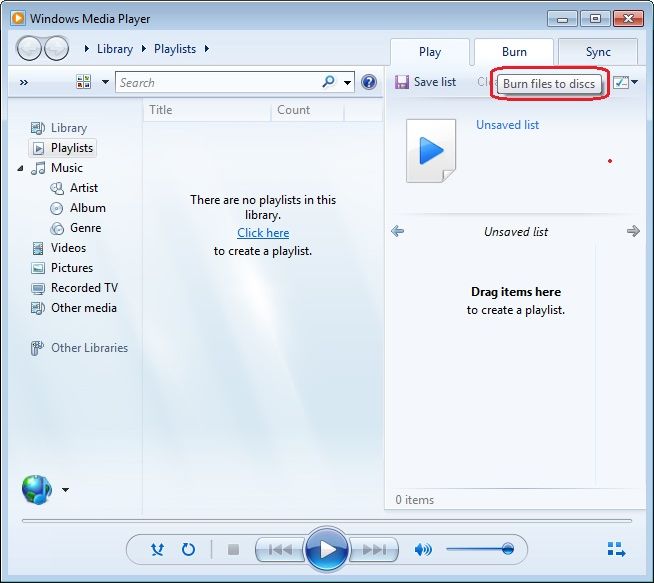Collapse the Music tree node
Image resolution: width=654 pixels, height=583 pixels.
pos(21,168)
